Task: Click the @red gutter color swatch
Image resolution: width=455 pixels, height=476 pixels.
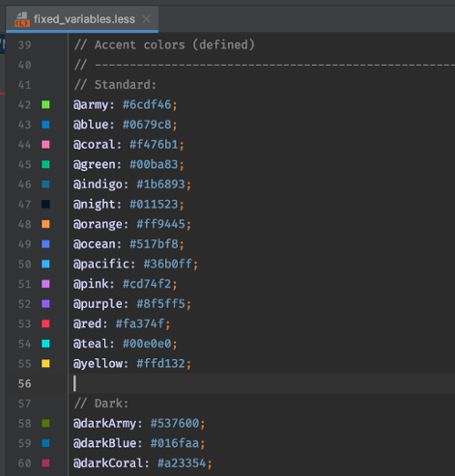Action: pos(45,323)
